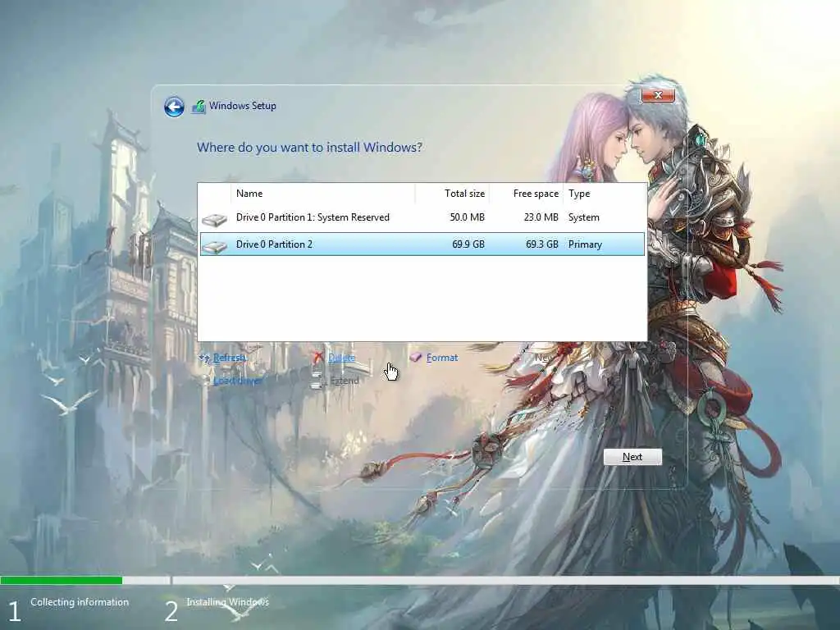Close the Windows Setup dialog
The width and height of the screenshot is (840, 630).
[658, 95]
